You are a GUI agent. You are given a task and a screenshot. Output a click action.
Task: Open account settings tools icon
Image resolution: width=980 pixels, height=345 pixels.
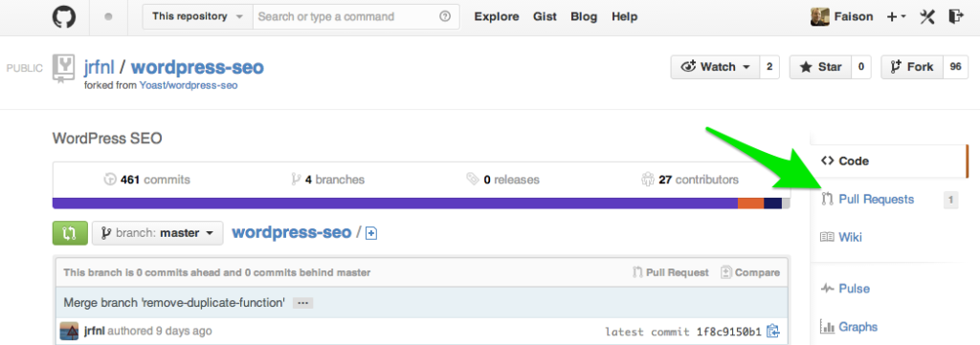(x=926, y=17)
